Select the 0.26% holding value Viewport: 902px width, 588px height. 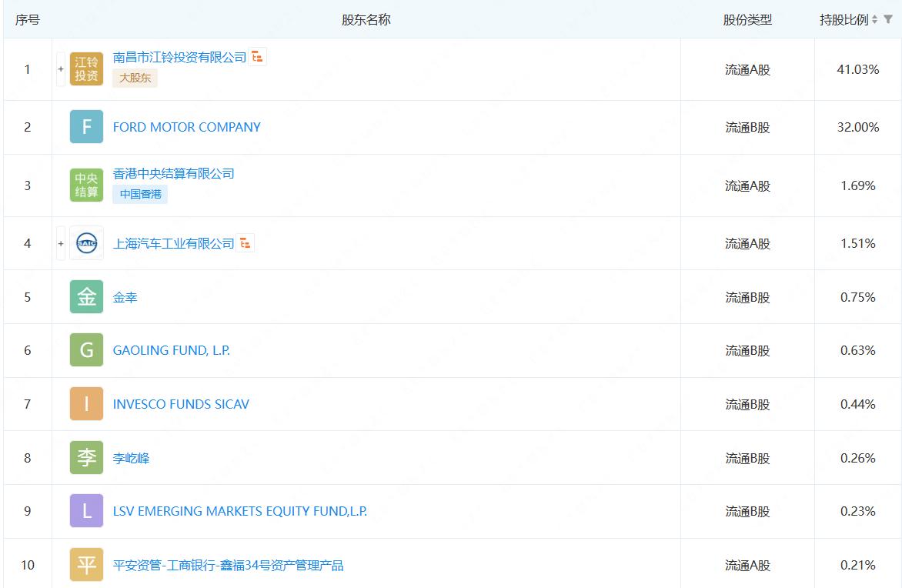[x=857, y=459]
